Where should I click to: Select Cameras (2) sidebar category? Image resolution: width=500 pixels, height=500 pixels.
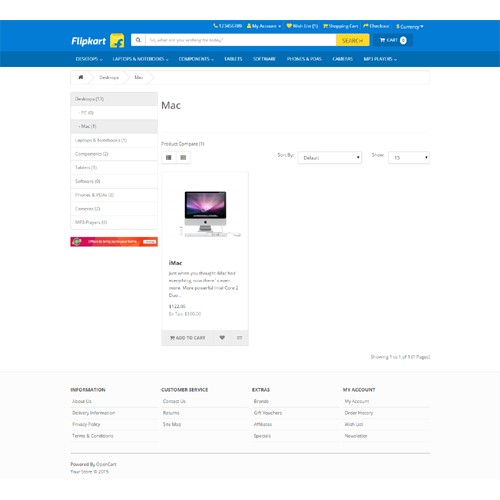[114, 209]
